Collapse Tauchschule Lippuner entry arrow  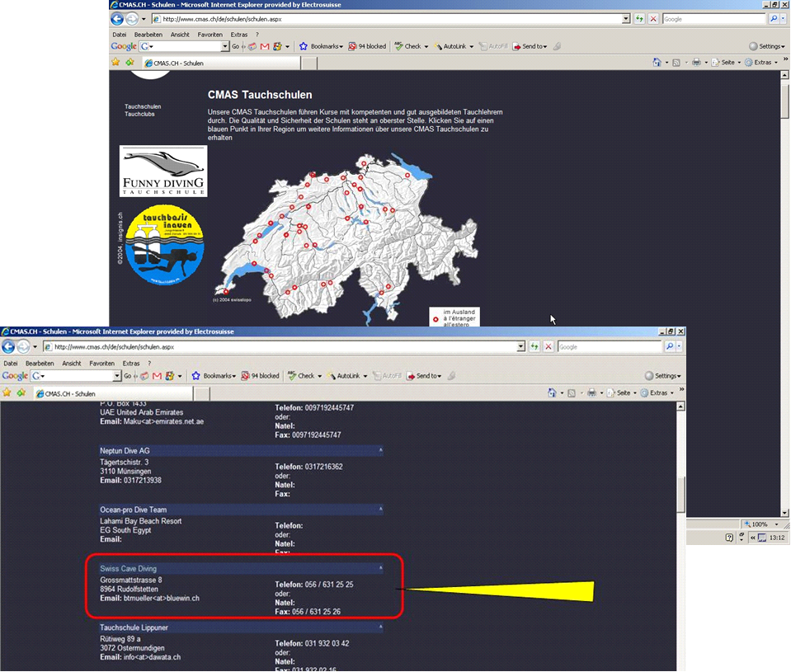point(381,627)
